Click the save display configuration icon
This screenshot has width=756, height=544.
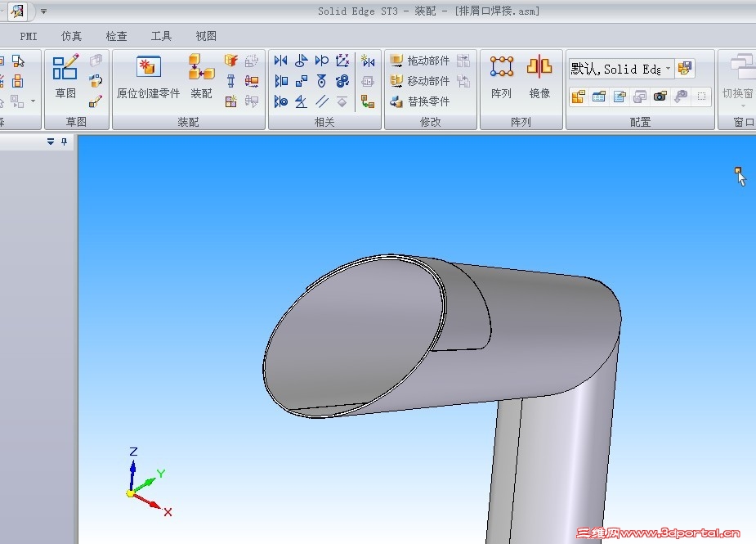point(685,69)
